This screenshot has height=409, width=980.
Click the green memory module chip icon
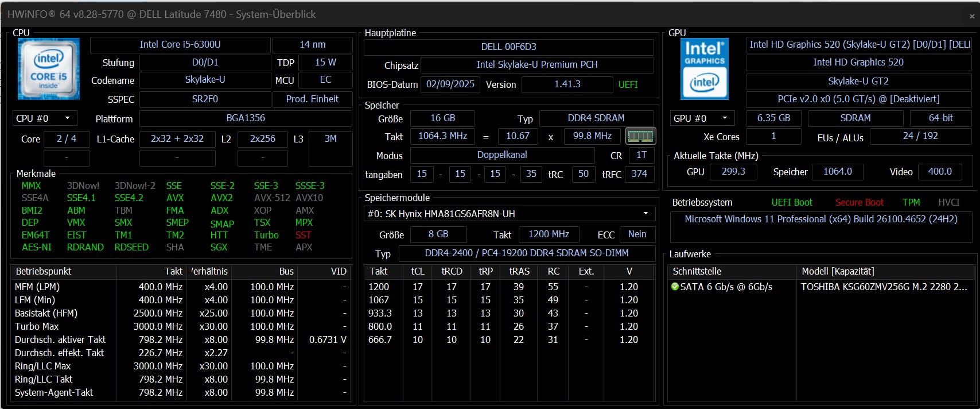tap(640, 136)
